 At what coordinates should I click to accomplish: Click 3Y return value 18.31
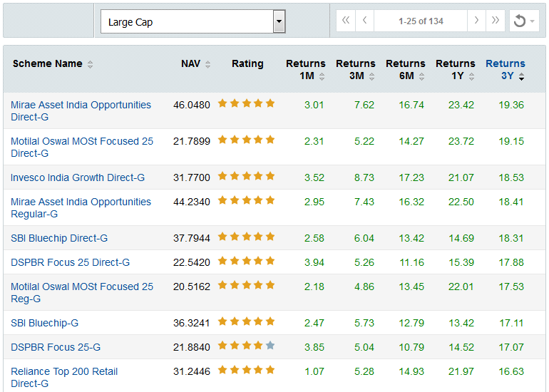pos(511,238)
